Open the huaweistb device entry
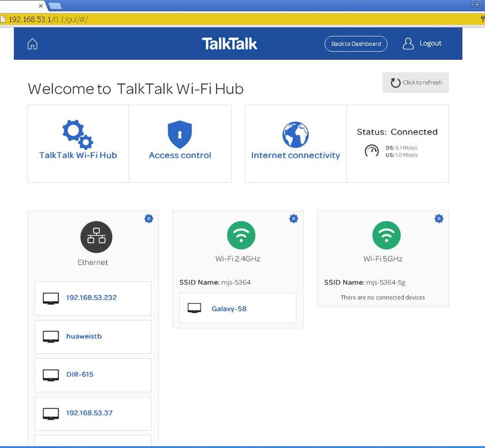Image resolution: width=485 pixels, height=448 pixels. (93, 336)
